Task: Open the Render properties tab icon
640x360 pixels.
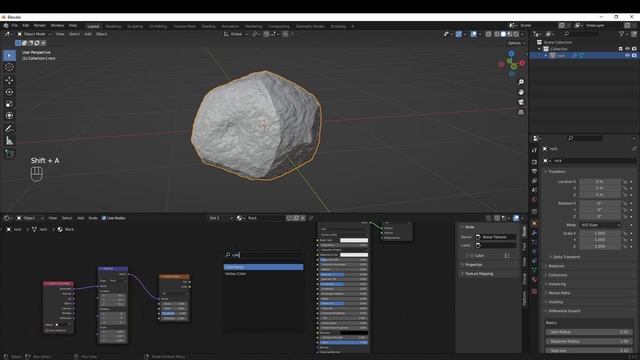Action: tap(534, 162)
